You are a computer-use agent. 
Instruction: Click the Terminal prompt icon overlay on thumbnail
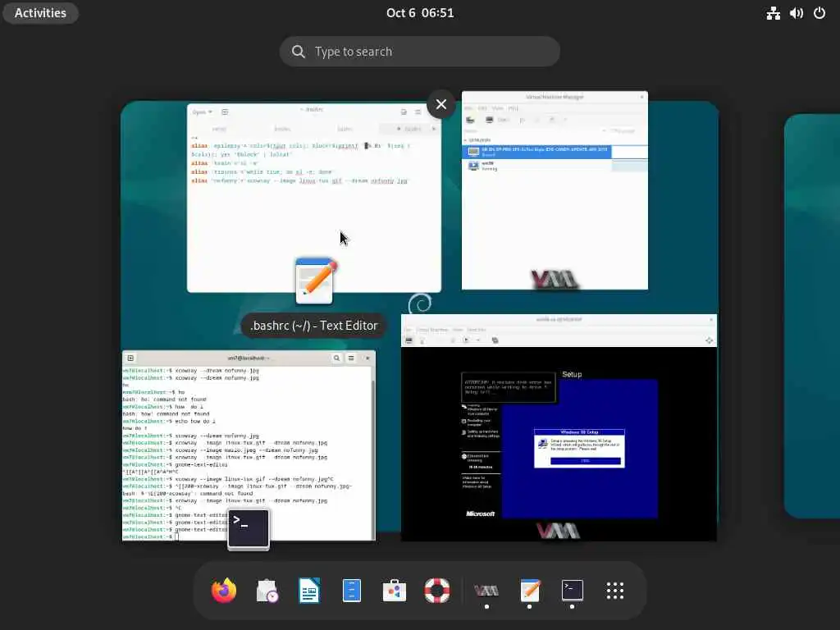point(249,529)
